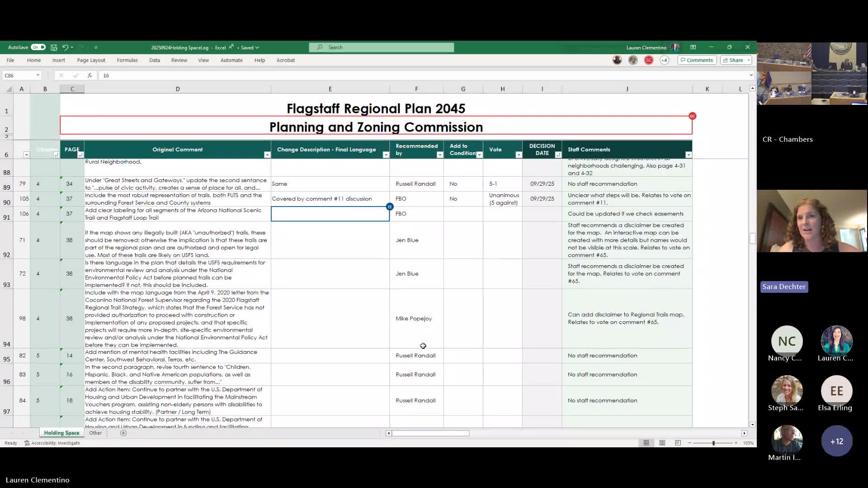Click the Undo arrow icon
The height and width of the screenshot is (488, 868).
[x=65, y=47]
